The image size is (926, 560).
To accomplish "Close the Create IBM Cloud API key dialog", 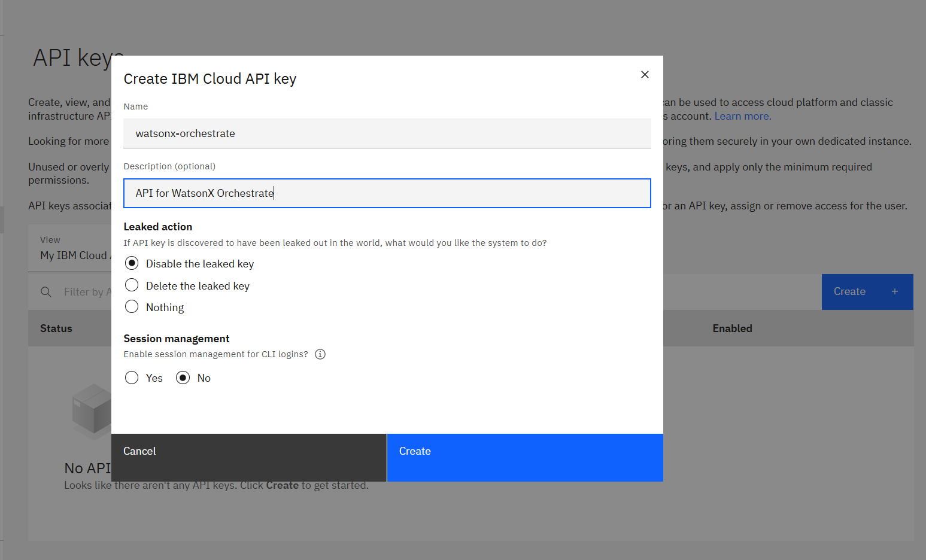I will (x=645, y=74).
